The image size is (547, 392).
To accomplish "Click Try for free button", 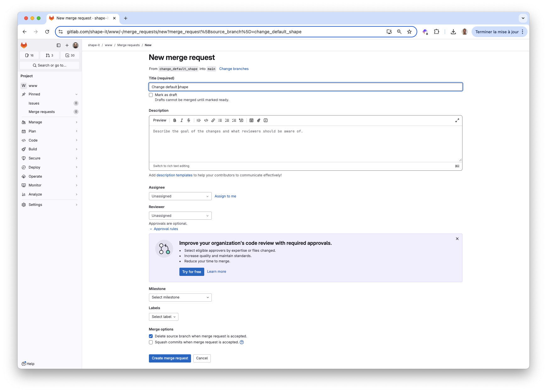I will 192,272.
